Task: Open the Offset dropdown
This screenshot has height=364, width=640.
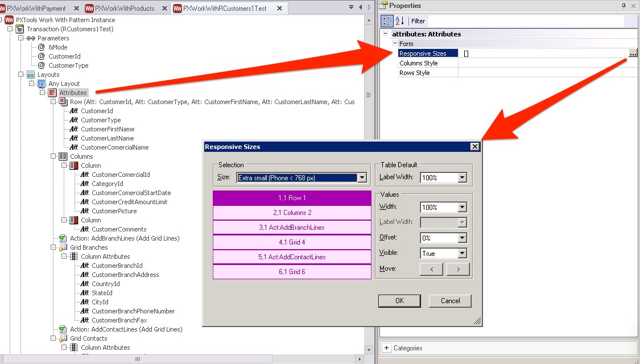Action: (x=462, y=238)
